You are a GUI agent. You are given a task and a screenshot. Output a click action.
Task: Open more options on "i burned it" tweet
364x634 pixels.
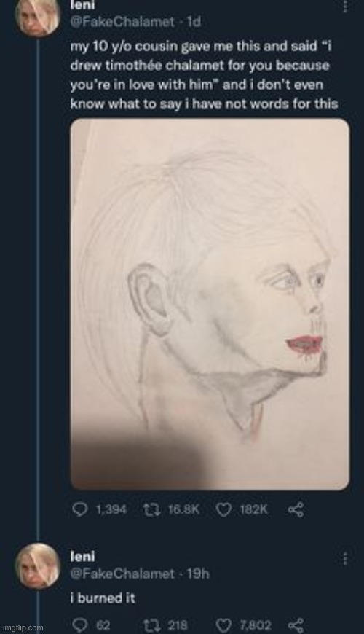click(x=344, y=559)
